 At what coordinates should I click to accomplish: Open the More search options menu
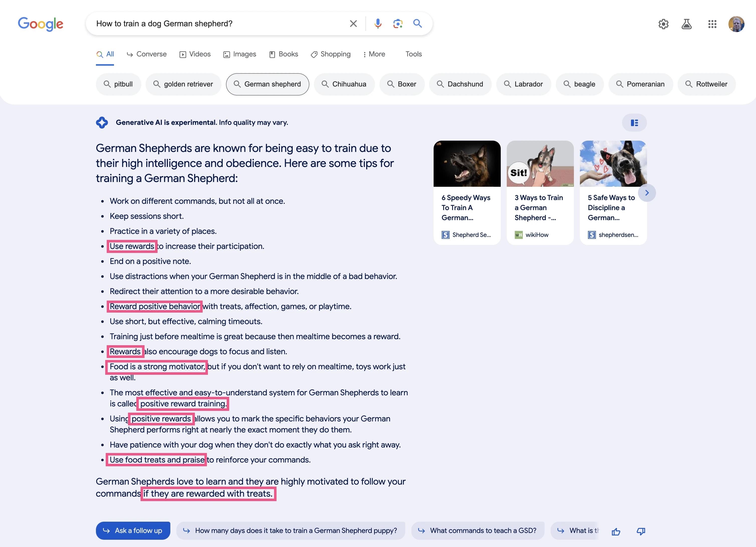tap(374, 54)
